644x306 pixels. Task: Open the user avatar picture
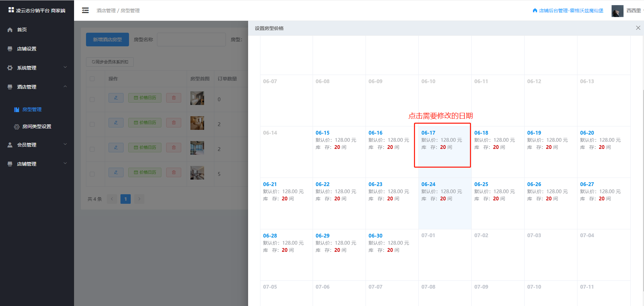tap(617, 11)
